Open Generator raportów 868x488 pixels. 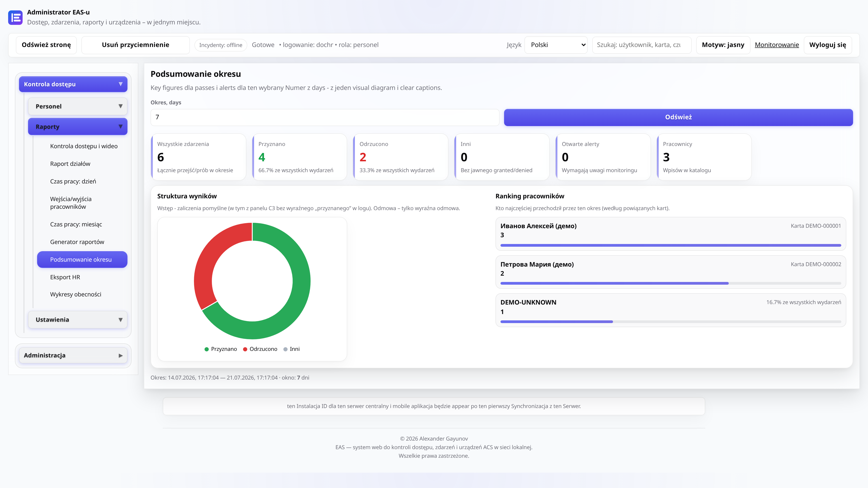[x=77, y=242]
